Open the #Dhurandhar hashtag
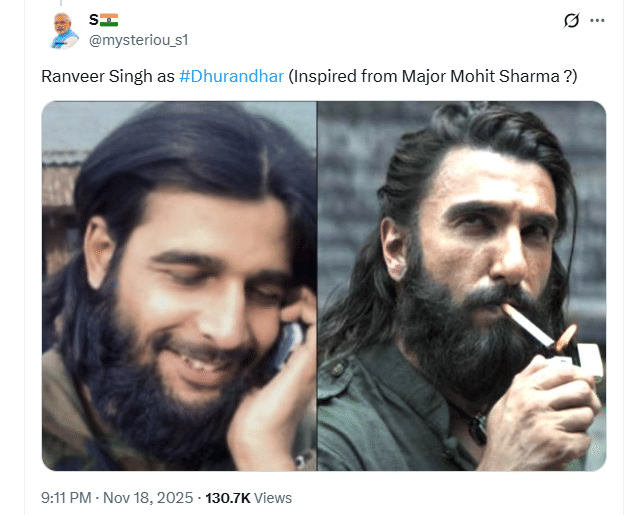Screen dimensions: 631x515 pos(232,76)
